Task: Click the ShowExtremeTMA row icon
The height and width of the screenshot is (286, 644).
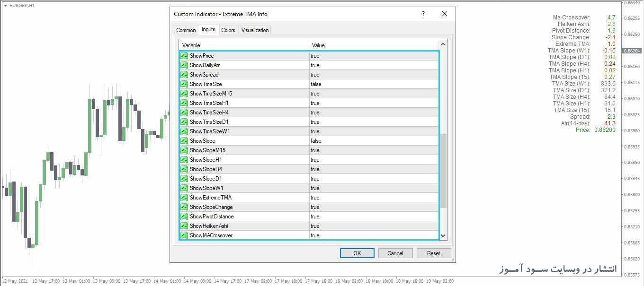Action: point(184,198)
